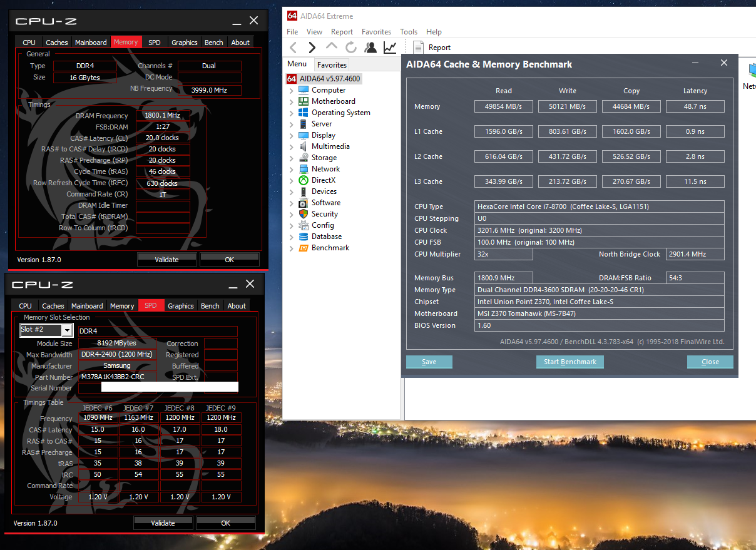Select the Security shield icon in tree

(x=303, y=214)
